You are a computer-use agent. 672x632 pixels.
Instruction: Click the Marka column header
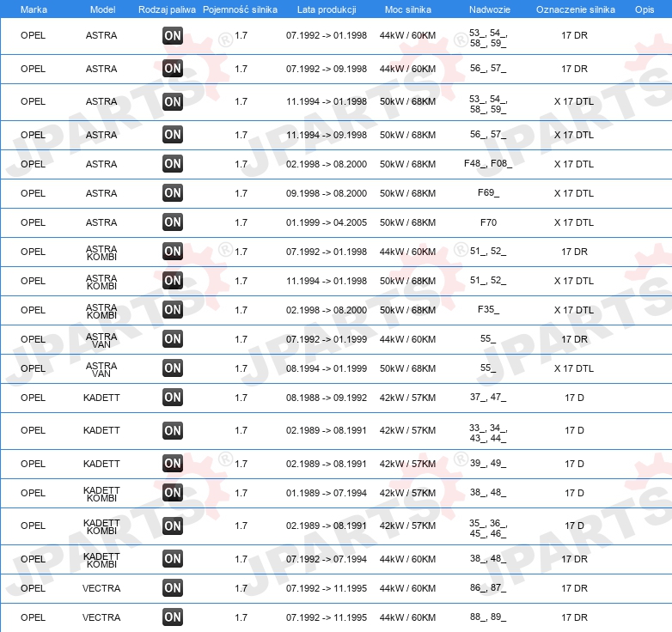tap(34, 9)
